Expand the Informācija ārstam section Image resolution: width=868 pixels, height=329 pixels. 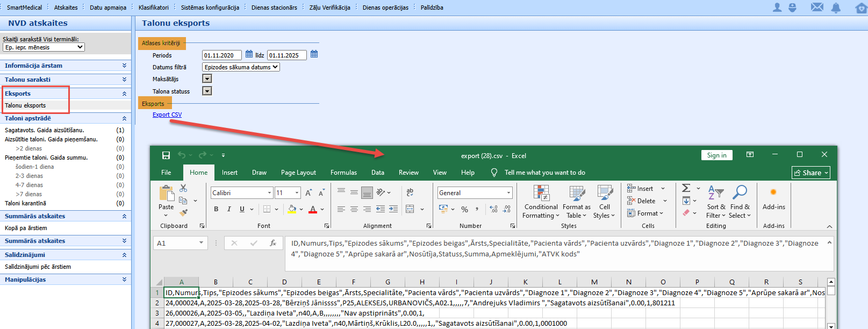(x=124, y=66)
